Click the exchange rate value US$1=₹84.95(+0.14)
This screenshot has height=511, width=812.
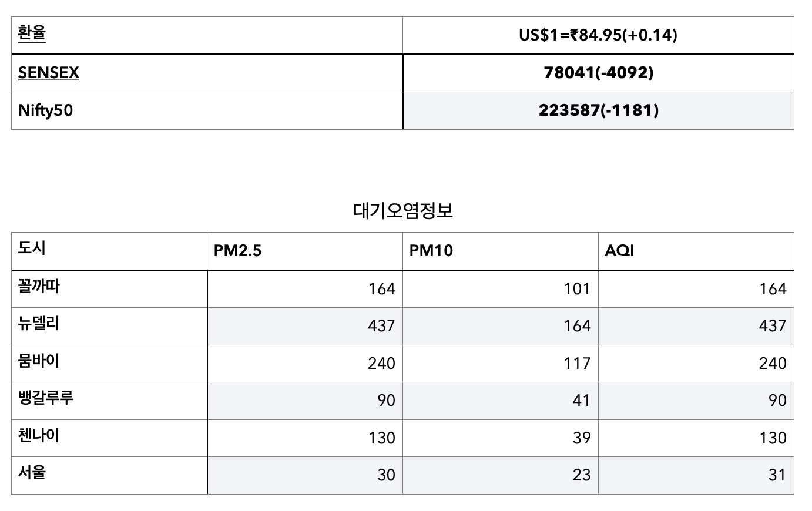pyautogui.click(x=598, y=35)
